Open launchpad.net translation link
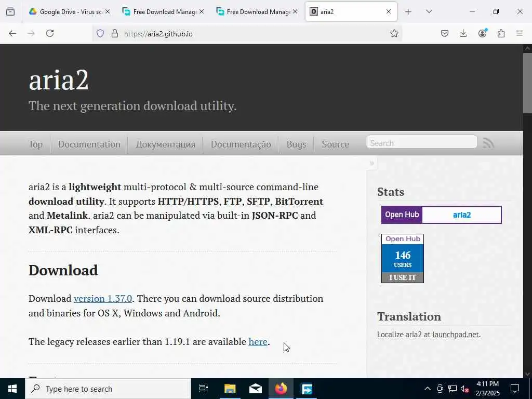The width and height of the screenshot is (532, 399). point(456,335)
